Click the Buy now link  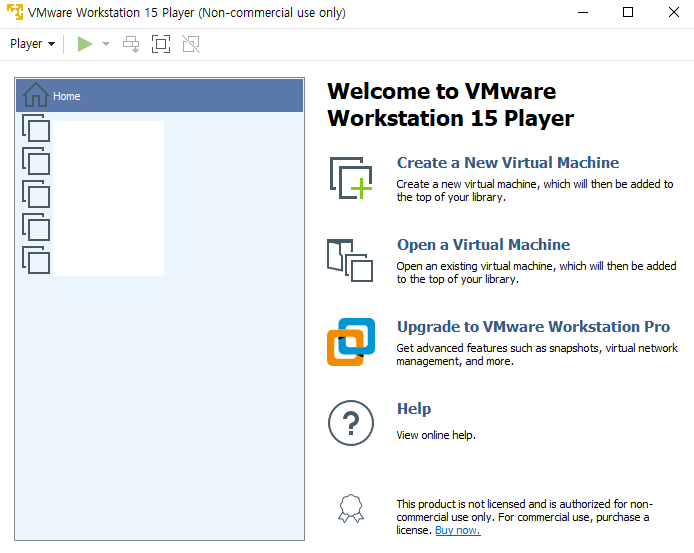[458, 530]
